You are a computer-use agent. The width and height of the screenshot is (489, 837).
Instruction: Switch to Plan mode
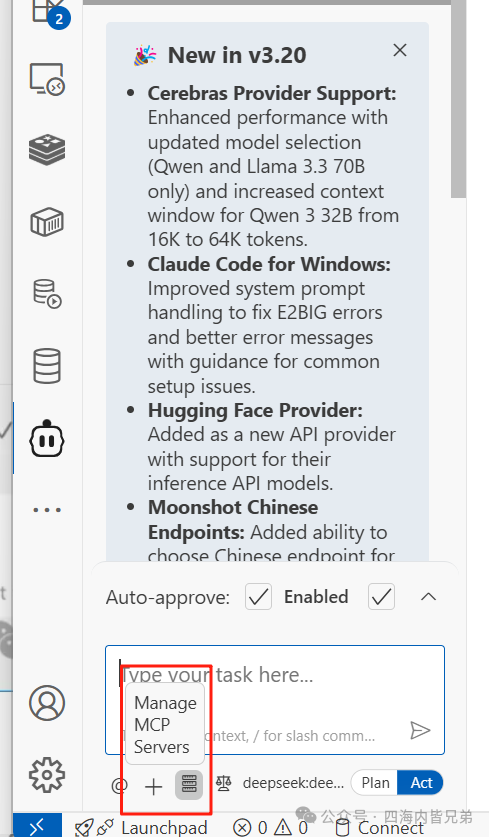375,783
